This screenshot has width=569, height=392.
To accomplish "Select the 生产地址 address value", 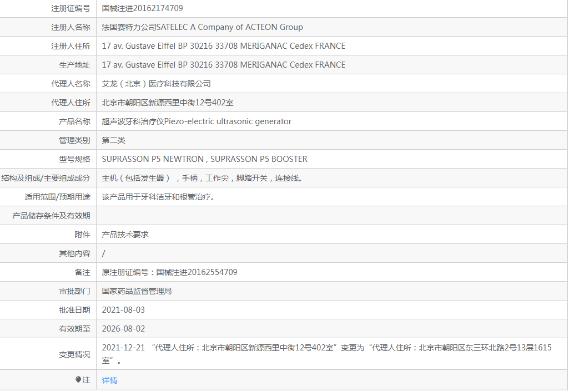I will (224, 65).
